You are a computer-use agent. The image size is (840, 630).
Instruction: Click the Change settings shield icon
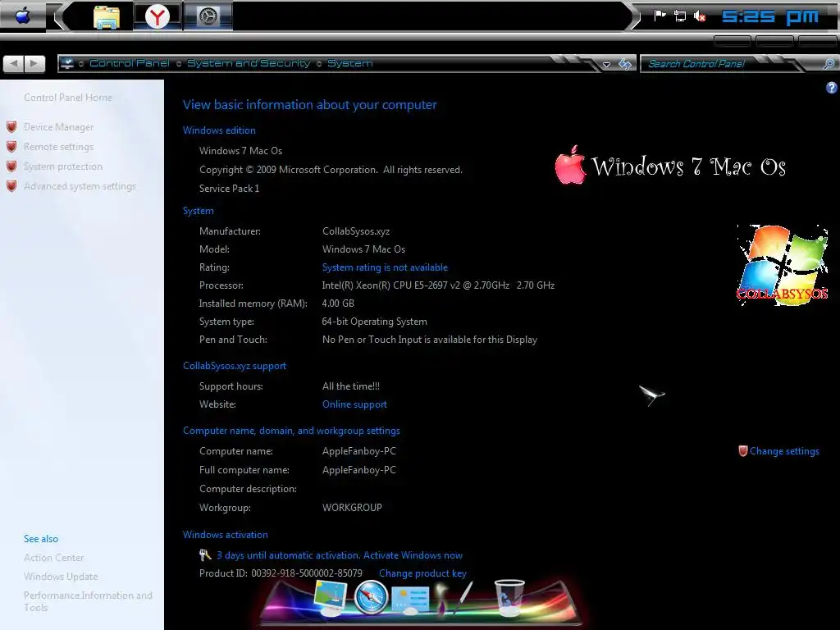742,451
